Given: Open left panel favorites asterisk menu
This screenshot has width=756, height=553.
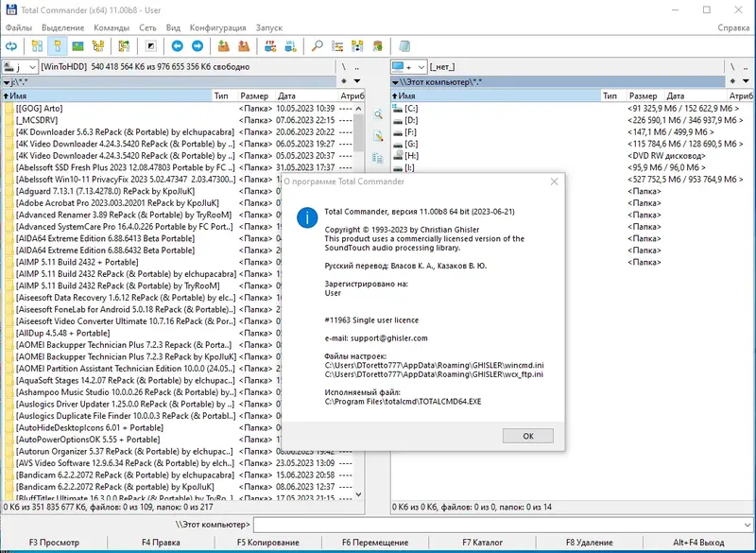Looking at the screenshot, I should pos(344,81).
